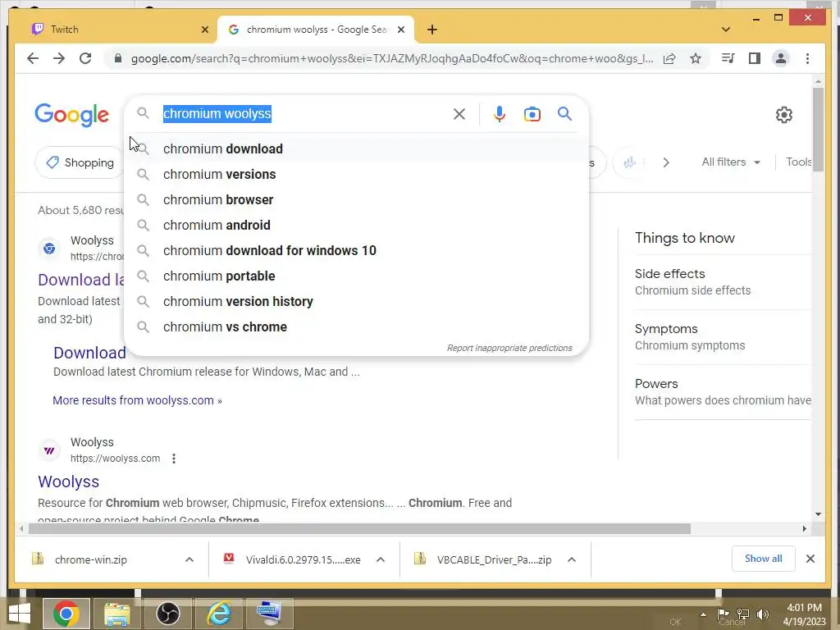840x630 pixels.
Task: Open the media control icon in toolbar
Action: 728,58
